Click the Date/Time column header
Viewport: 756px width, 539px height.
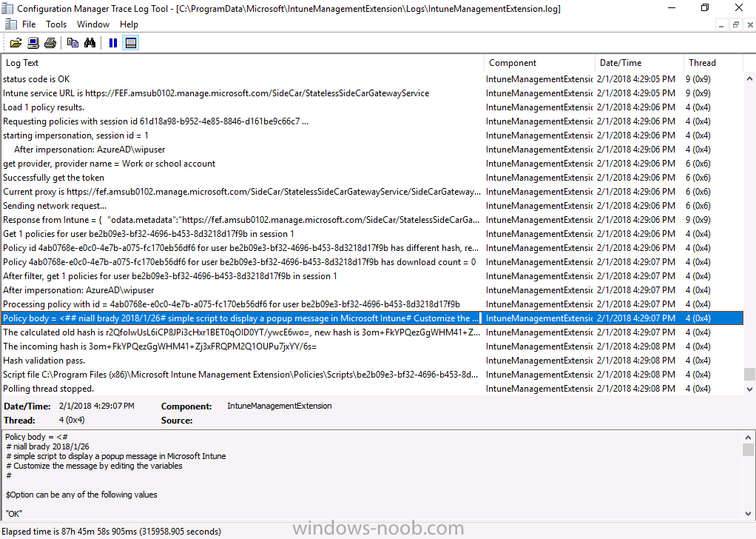tap(639, 63)
